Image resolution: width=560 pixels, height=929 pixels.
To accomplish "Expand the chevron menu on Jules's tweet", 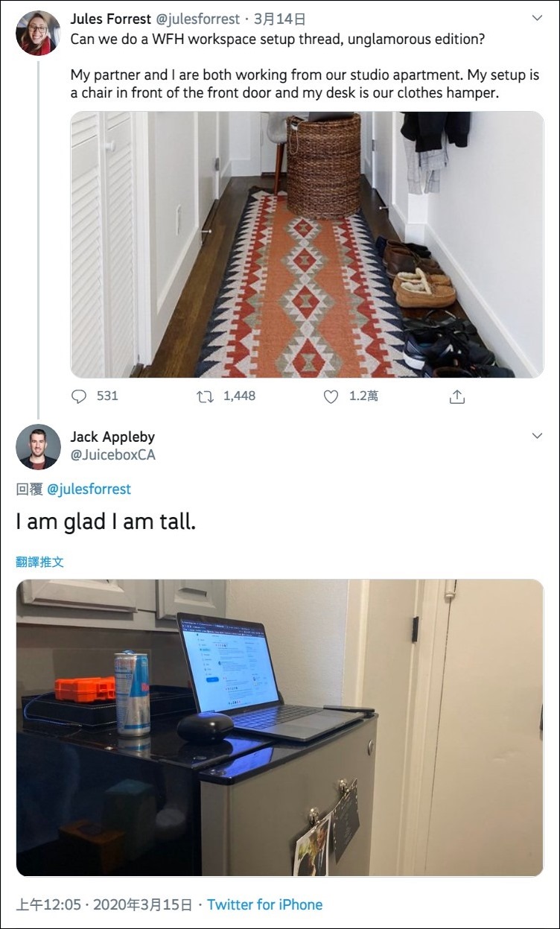I will [537, 17].
